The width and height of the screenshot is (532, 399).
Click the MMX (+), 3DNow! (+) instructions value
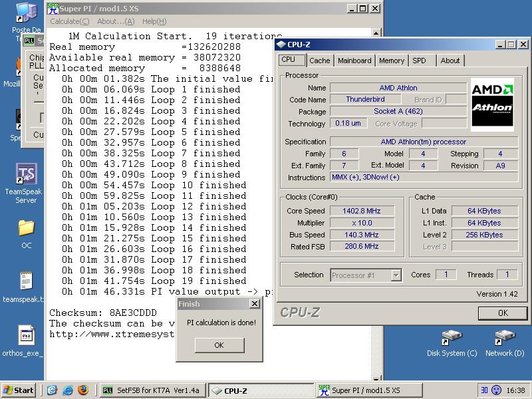click(424, 177)
